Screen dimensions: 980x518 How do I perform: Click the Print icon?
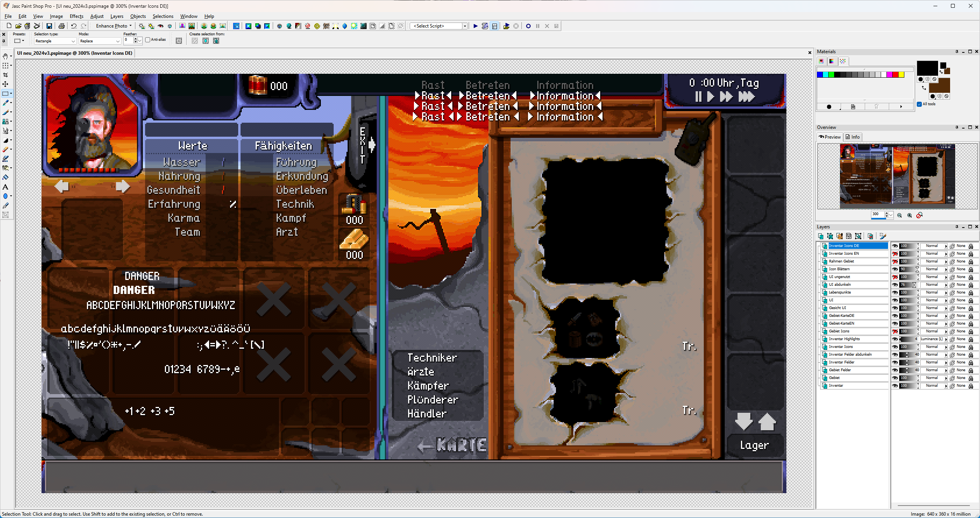[61, 26]
